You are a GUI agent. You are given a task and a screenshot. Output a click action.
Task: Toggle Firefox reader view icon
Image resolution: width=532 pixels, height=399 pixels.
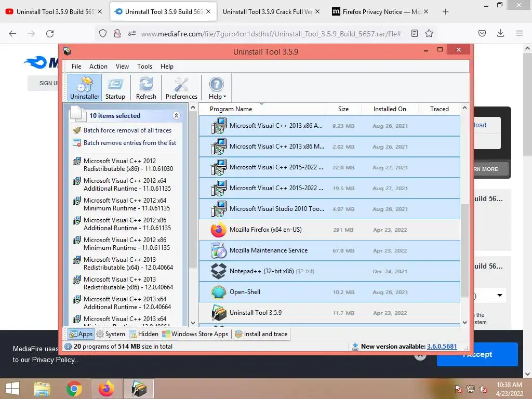click(414, 33)
